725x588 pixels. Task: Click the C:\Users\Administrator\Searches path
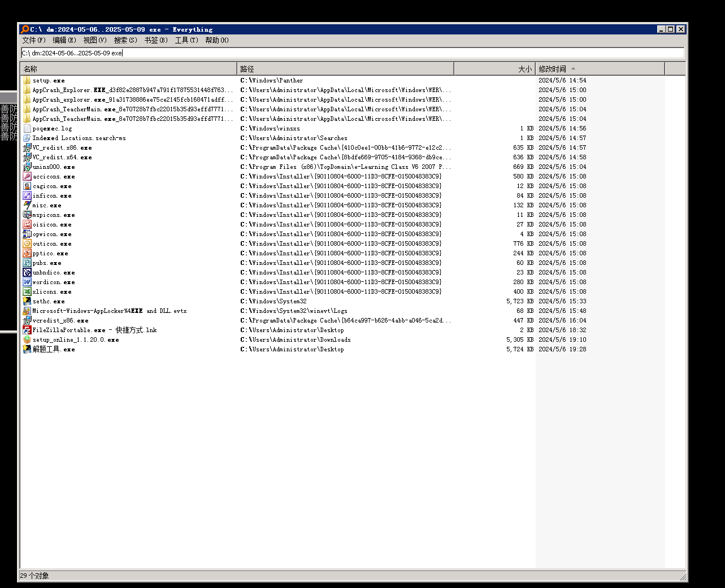294,138
